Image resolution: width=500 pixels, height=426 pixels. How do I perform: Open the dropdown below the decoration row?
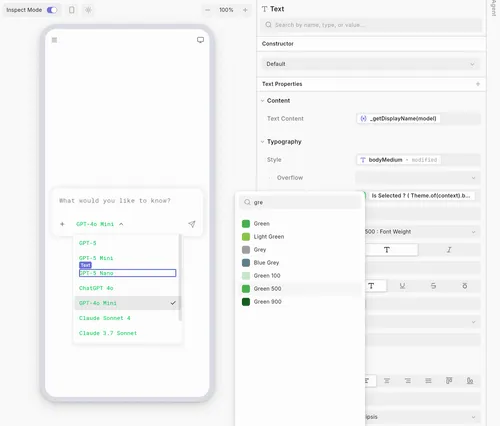pyautogui.click(x=423, y=322)
